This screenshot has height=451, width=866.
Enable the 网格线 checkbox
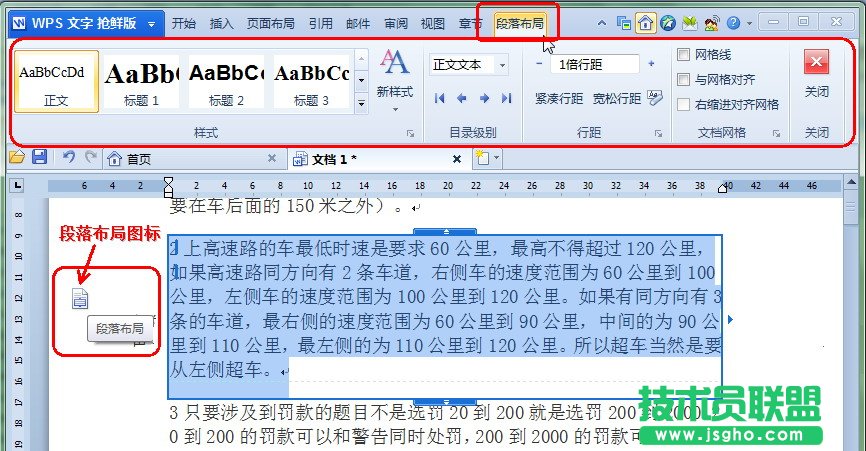[683, 54]
